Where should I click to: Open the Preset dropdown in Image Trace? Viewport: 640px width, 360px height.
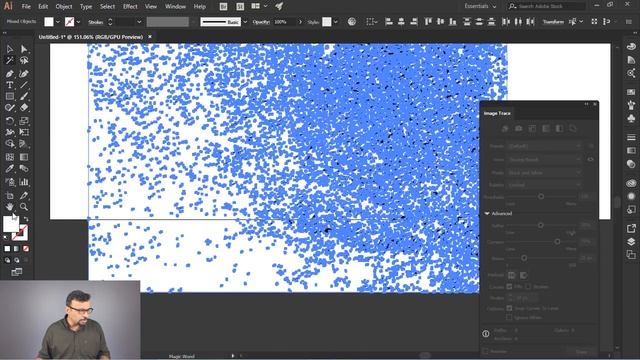pyautogui.click(x=544, y=146)
